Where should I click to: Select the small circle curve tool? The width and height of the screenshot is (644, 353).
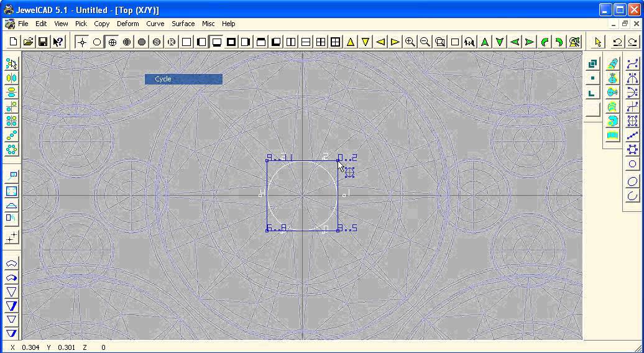coord(633,164)
